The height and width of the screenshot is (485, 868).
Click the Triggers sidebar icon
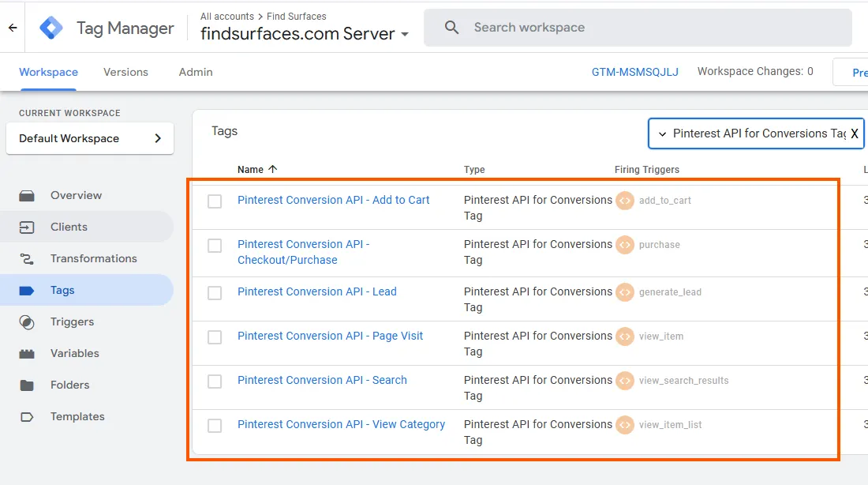click(27, 322)
